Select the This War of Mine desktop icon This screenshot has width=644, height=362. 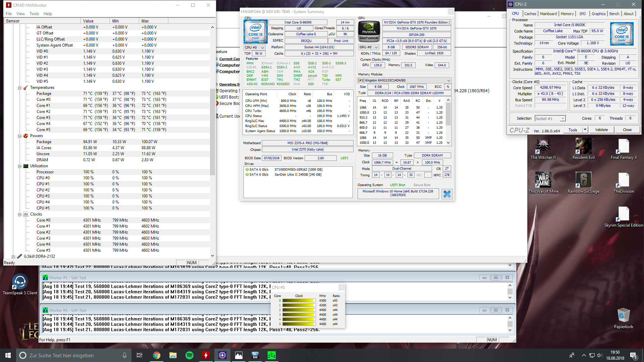(543, 183)
